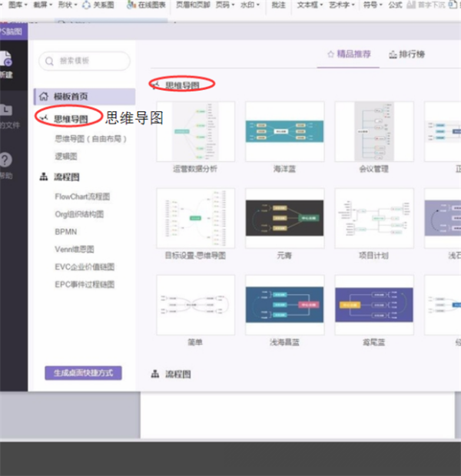Click the 在线图表 chart icon in ribbon

[131, 5]
